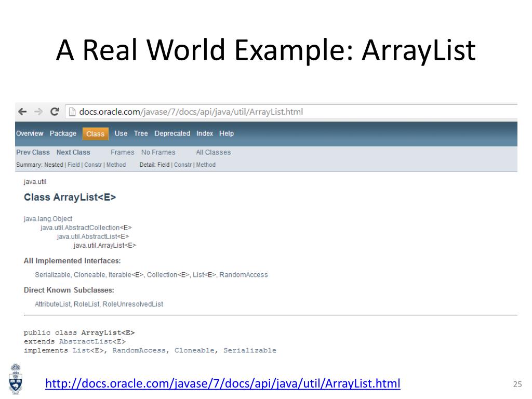The height and width of the screenshot is (399, 532).
Task: Jump to Summary Method section
Action: [x=116, y=165]
